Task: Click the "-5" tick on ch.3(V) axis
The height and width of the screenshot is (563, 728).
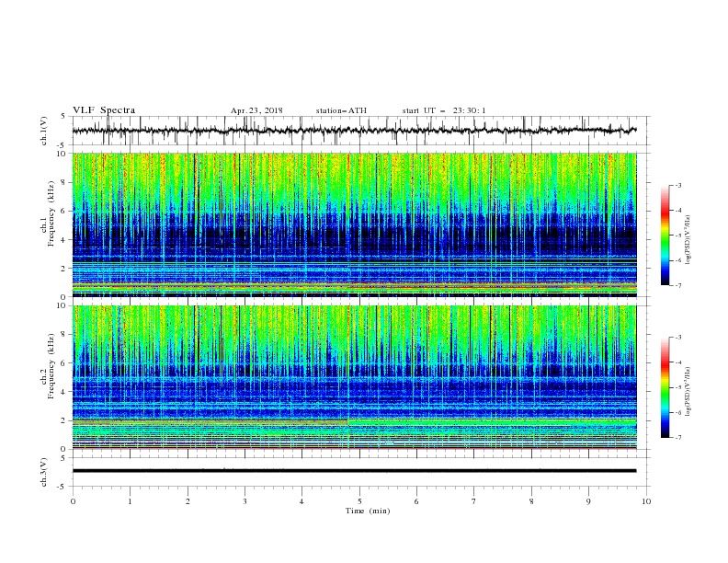Action: click(63, 487)
